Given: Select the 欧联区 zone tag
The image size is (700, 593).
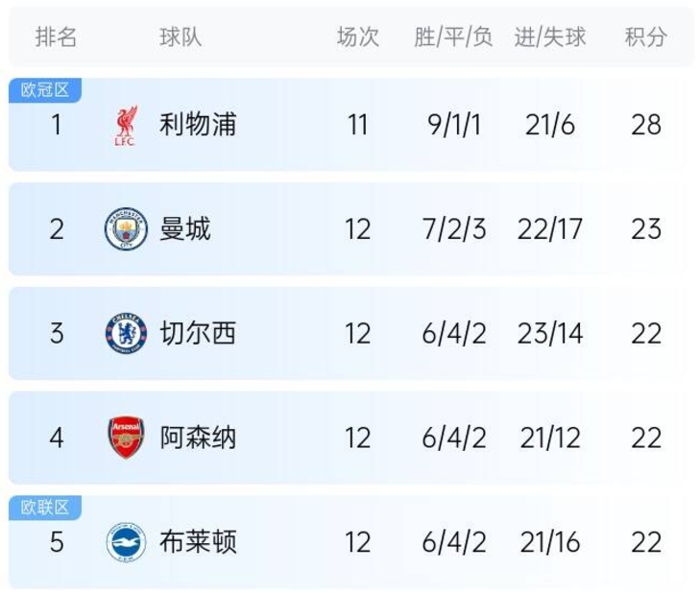Looking at the screenshot, I should (44, 508).
